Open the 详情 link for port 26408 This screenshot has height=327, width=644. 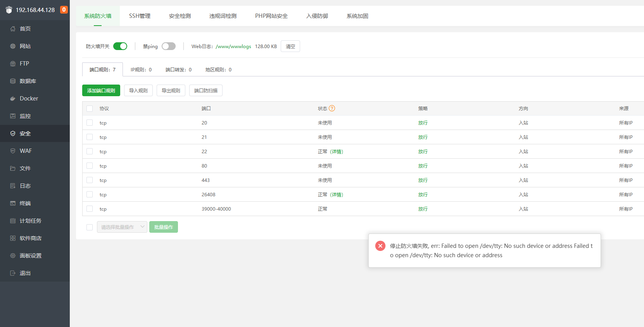coord(337,194)
